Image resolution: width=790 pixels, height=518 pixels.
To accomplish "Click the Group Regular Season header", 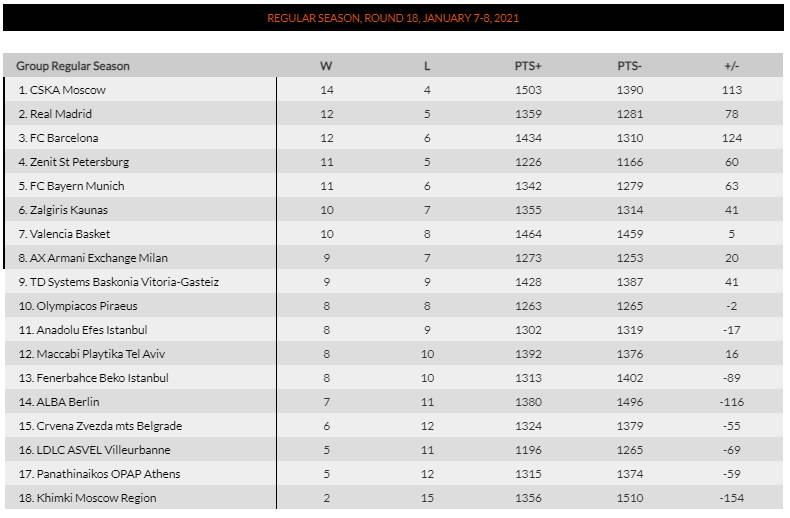I will pyautogui.click(x=73, y=66).
